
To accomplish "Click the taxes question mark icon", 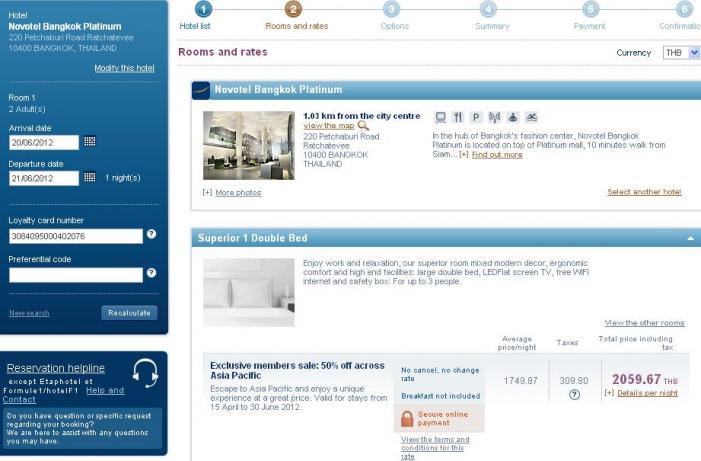I will click(x=575, y=394).
